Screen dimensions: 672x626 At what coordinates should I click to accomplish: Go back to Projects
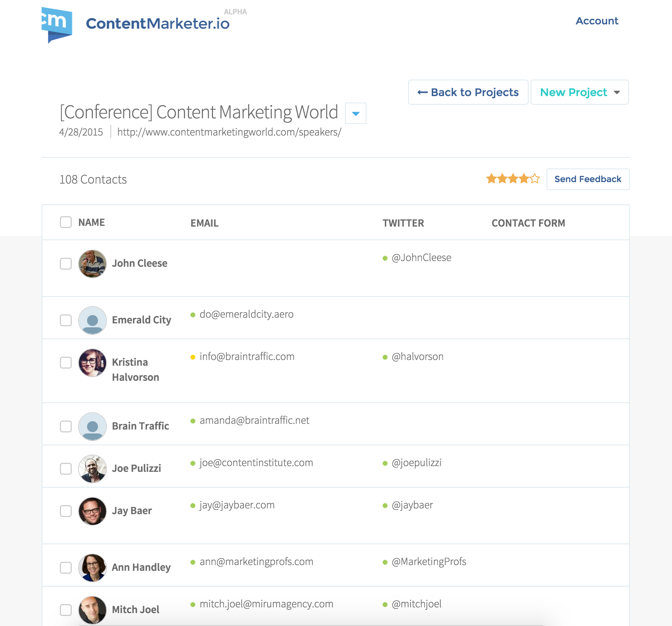click(468, 92)
